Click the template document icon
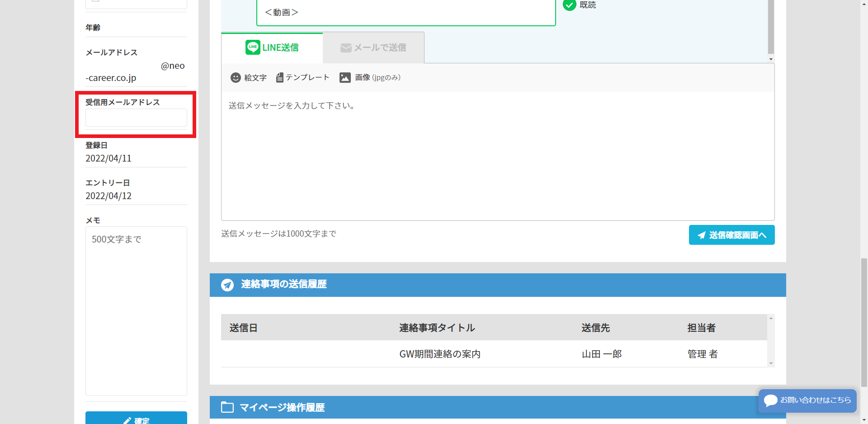Viewport: 868px width, 424px height. [x=280, y=78]
